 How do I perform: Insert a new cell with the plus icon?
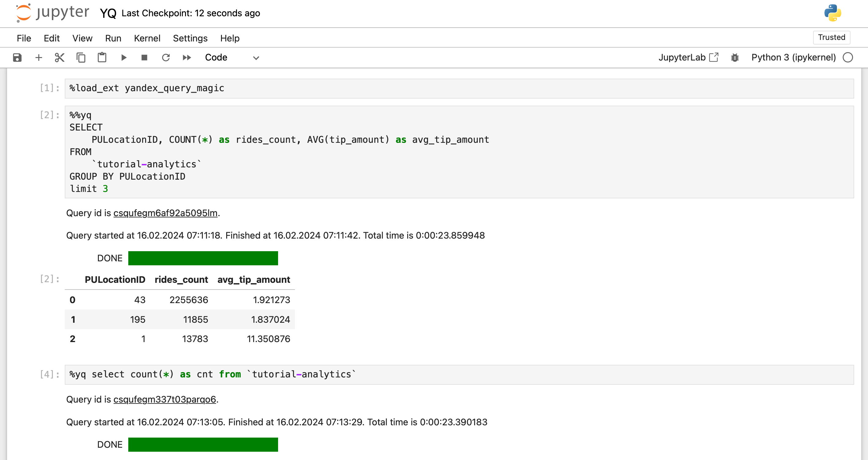point(39,57)
